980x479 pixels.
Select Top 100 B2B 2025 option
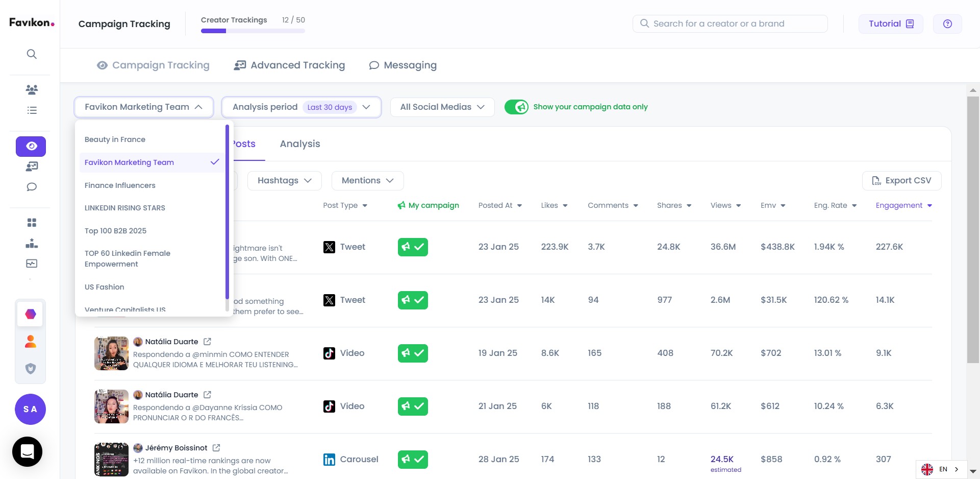click(x=151, y=231)
